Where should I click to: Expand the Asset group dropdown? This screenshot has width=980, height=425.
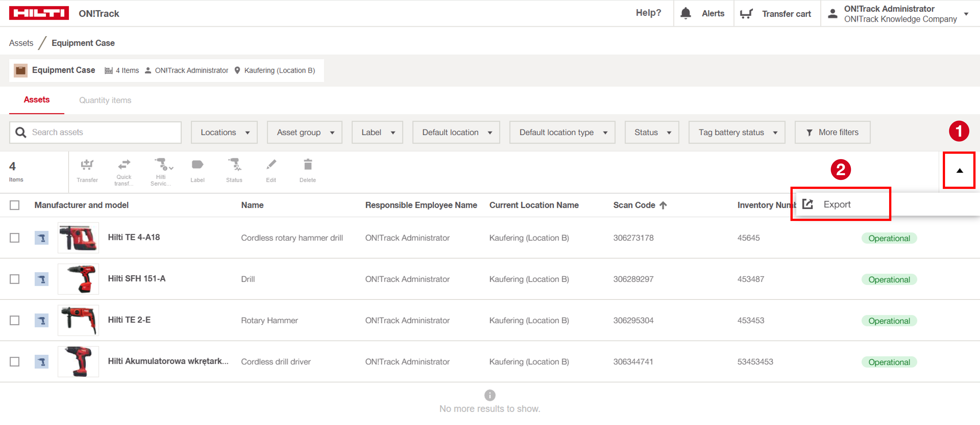click(x=305, y=132)
